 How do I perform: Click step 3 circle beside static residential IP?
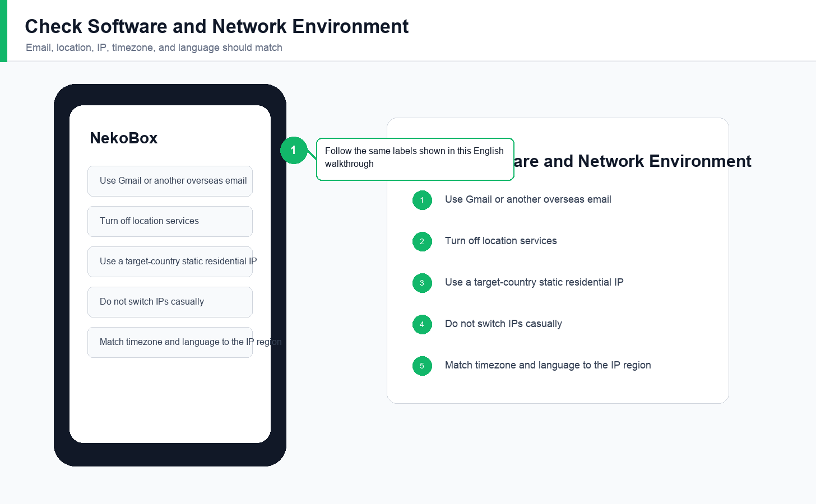point(422,283)
